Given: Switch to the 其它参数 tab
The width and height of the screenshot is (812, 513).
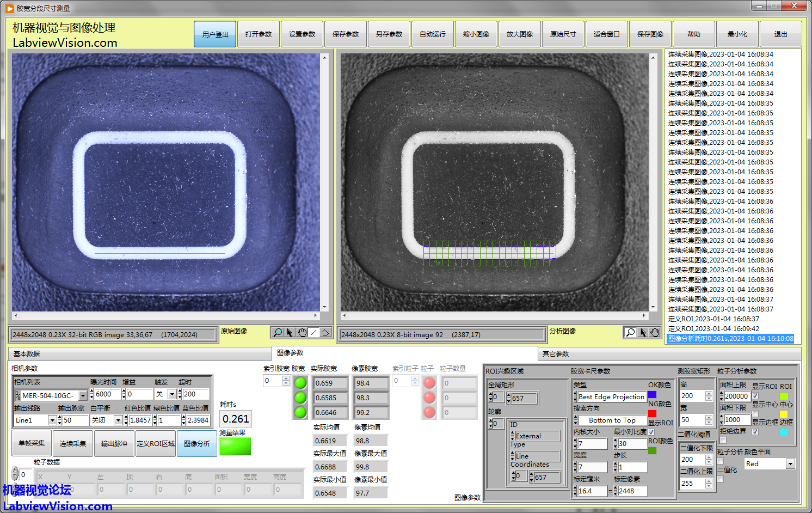Looking at the screenshot, I should (555, 354).
